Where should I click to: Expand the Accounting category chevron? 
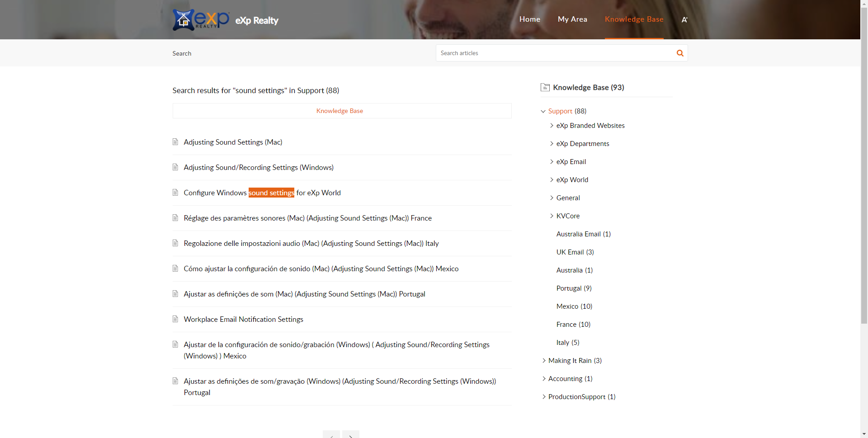click(544, 379)
